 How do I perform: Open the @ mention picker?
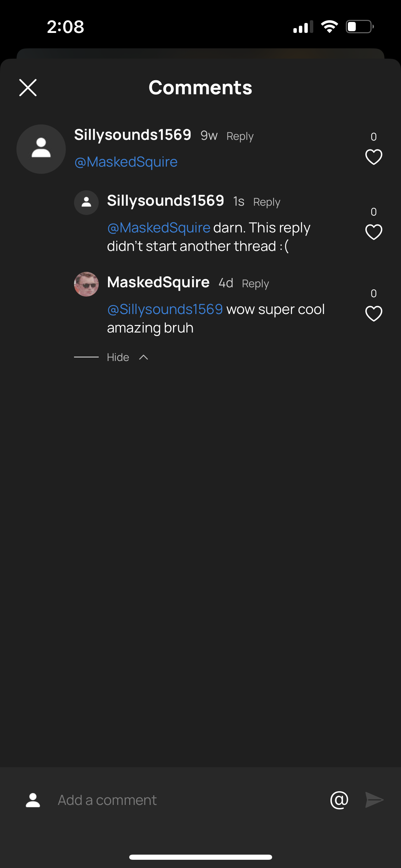(339, 800)
